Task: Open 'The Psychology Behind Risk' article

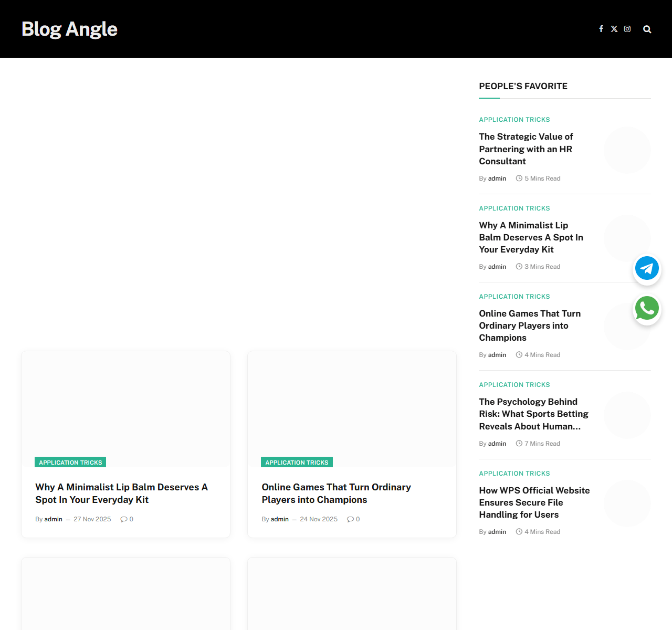Action: (x=533, y=414)
